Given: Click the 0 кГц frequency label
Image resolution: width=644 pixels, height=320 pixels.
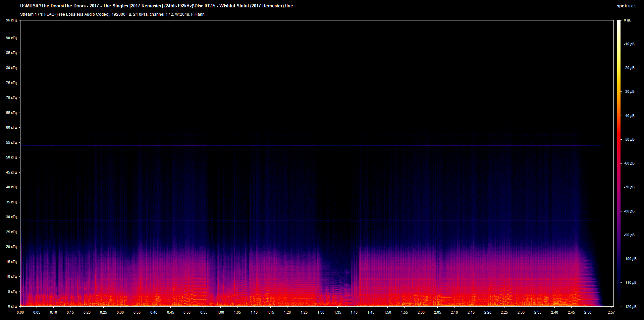Looking at the screenshot, I should (x=12, y=306).
